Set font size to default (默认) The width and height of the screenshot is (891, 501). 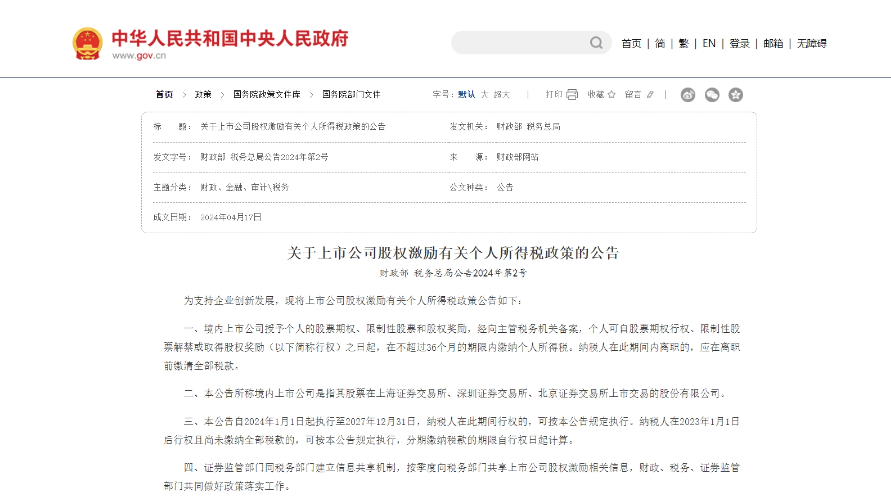tap(467, 94)
